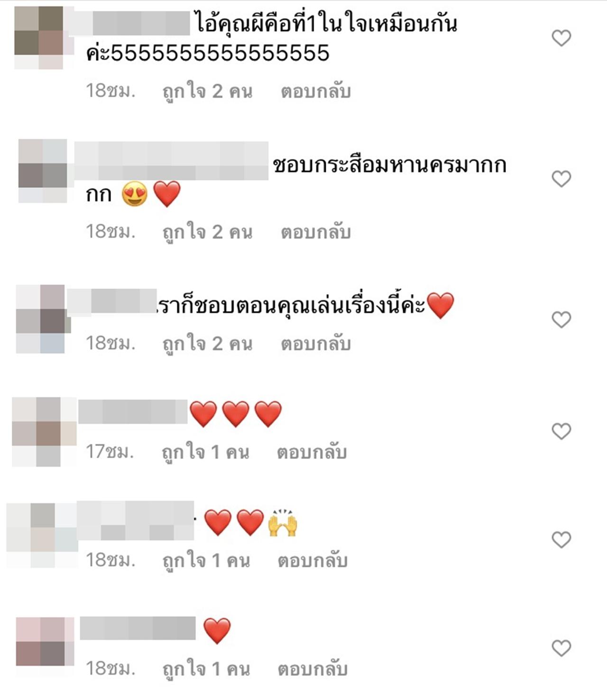
Task: Open the profile picture of the 5555 commenter
Action: (x=39, y=38)
